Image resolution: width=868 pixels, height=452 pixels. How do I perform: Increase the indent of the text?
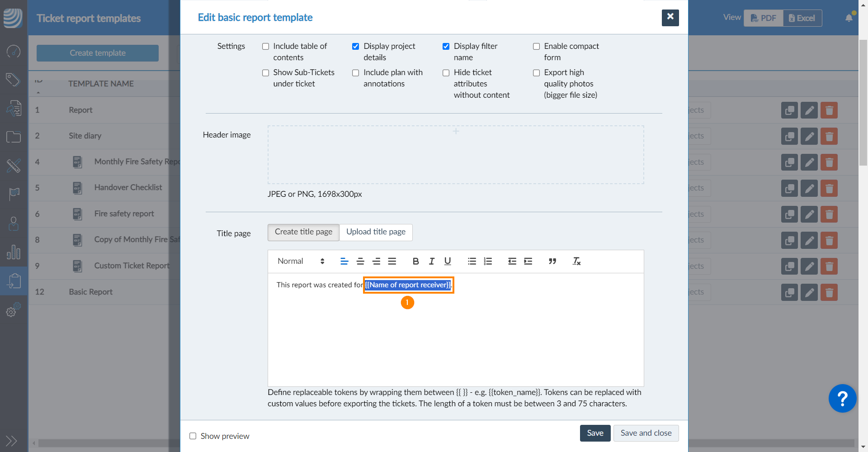528,261
